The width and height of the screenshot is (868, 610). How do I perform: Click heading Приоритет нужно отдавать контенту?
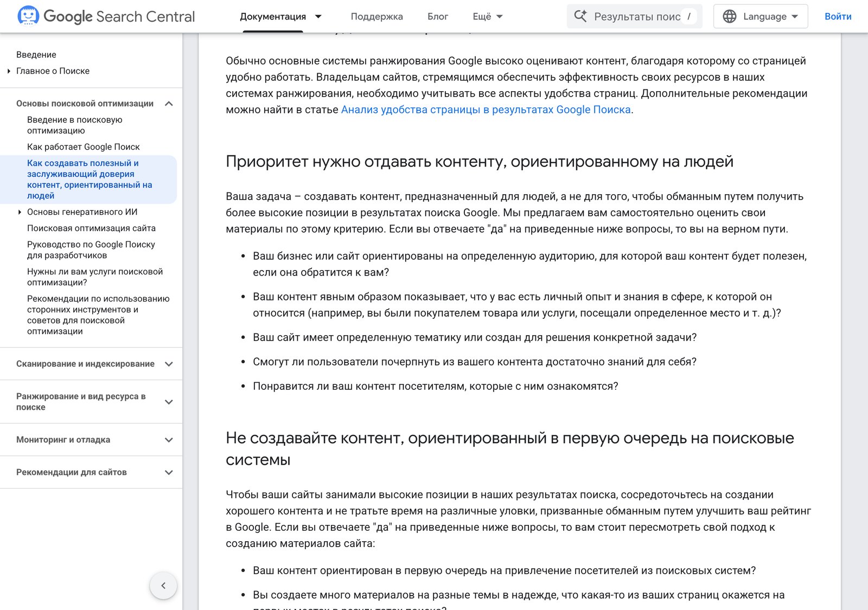point(480,162)
